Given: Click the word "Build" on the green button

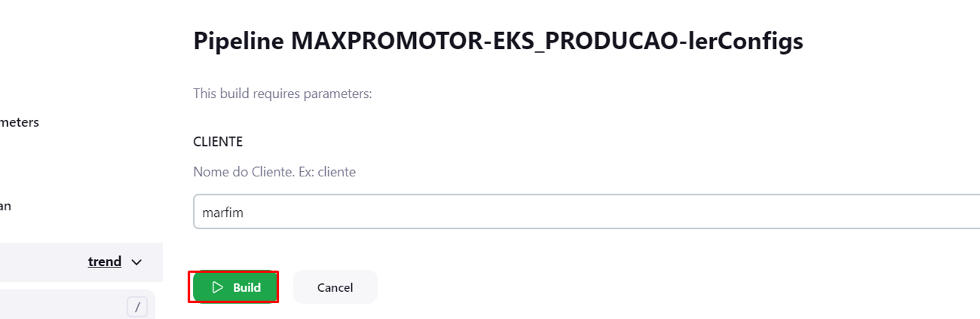Looking at the screenshot, I should (247, 288).
